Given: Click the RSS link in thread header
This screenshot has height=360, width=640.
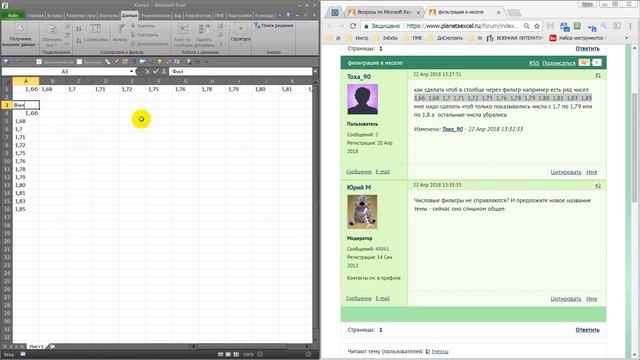Looking at the screenshot, I should (534, 63).
